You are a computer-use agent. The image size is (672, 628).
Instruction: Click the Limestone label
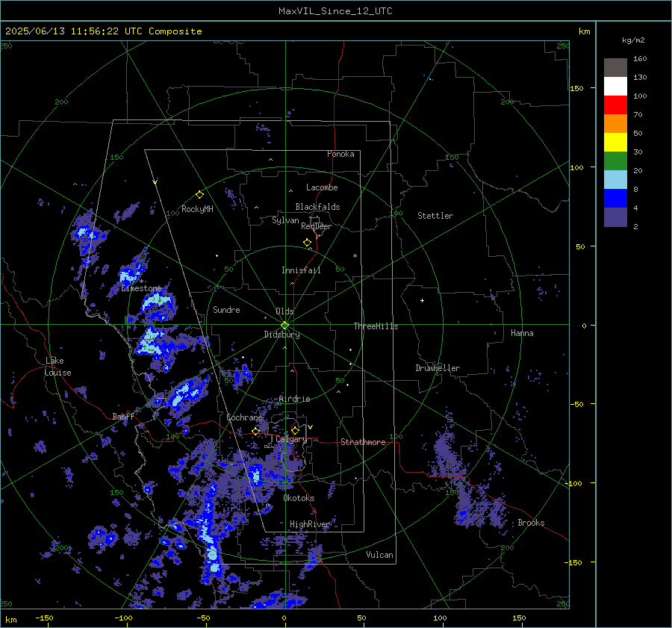pos(141,288)
